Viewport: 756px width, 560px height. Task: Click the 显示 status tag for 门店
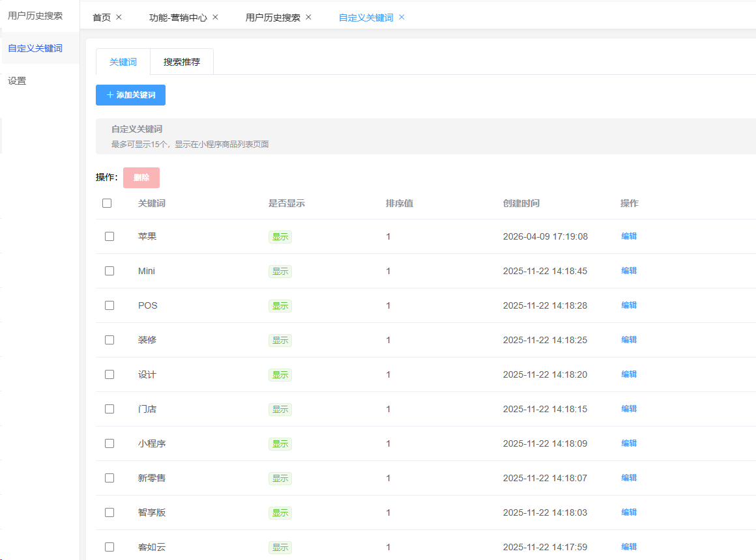pyautogui.click(x=280, y=410)
